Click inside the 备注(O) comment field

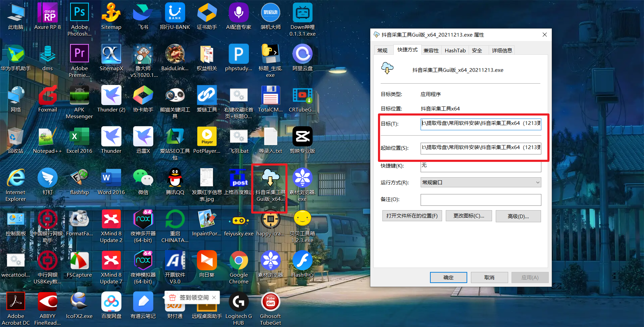pyautogui.click(x=480, y=200)
